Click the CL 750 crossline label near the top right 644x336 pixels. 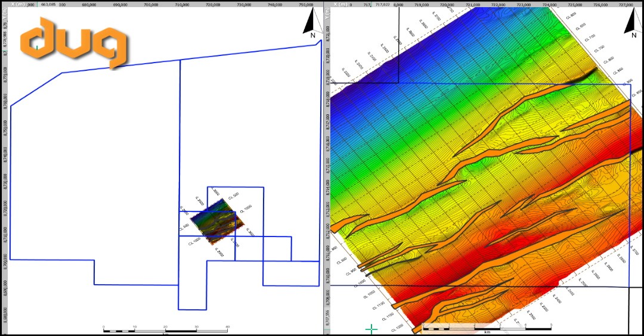599,49
